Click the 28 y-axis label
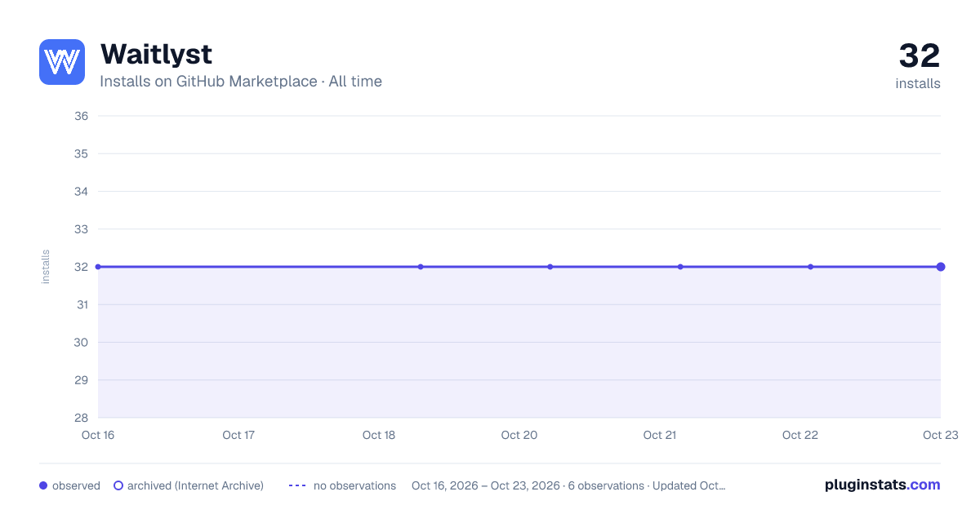Viewport: 980px width, 514px height. (82, 418)
